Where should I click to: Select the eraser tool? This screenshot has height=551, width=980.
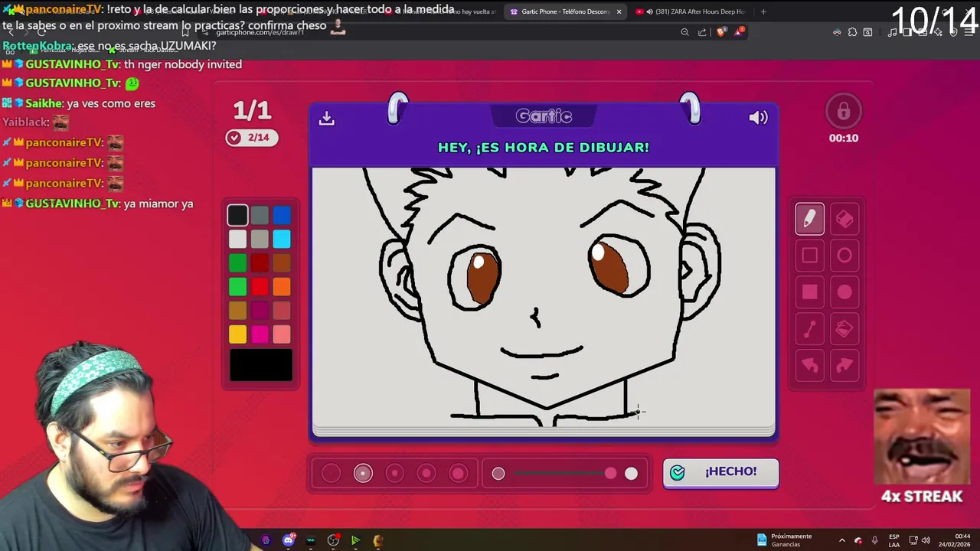[844, 219]
